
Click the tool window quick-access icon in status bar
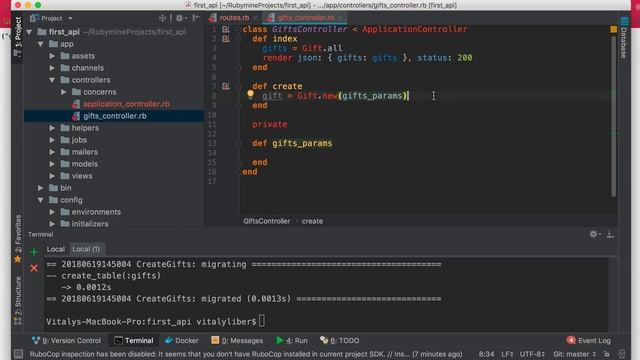tap(18, 353)
